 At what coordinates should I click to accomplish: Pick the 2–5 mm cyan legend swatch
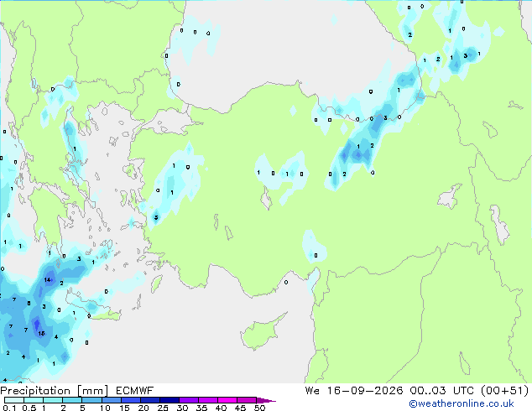[73, 400]
